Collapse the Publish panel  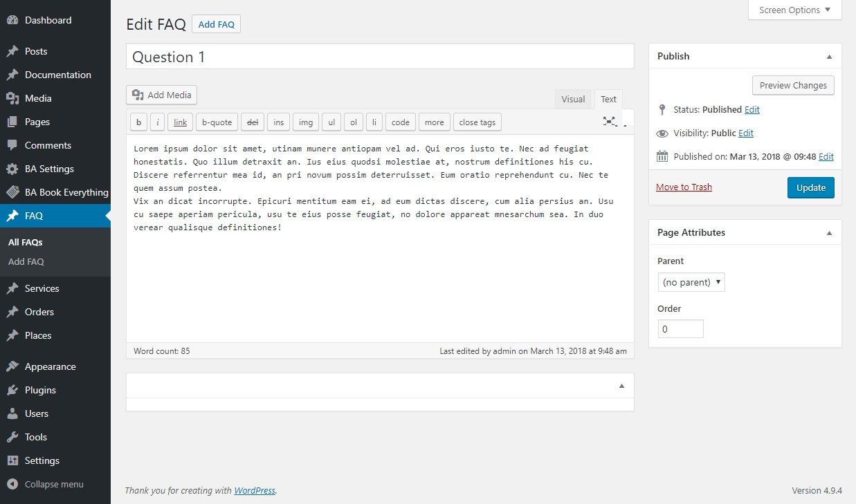point(829,57)
